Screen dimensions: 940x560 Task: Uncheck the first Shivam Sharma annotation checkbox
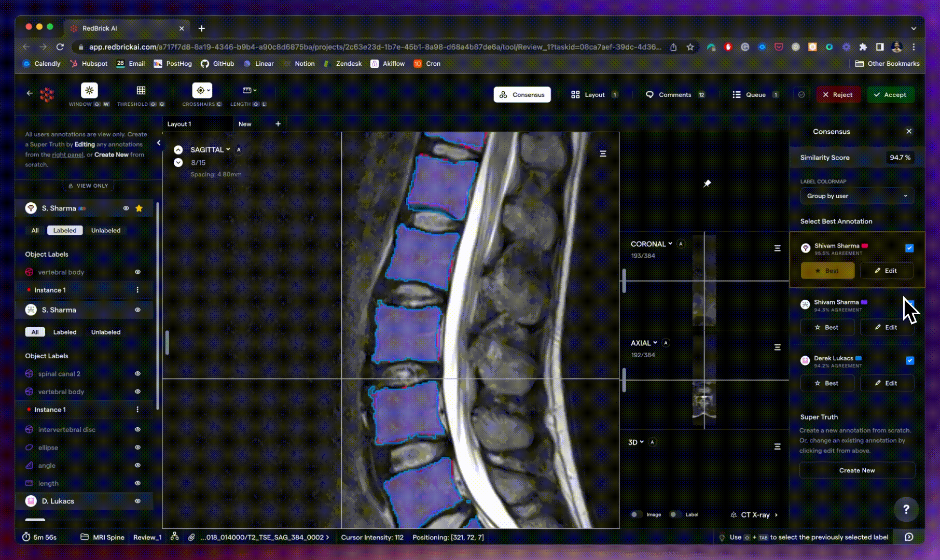point(909,248)
